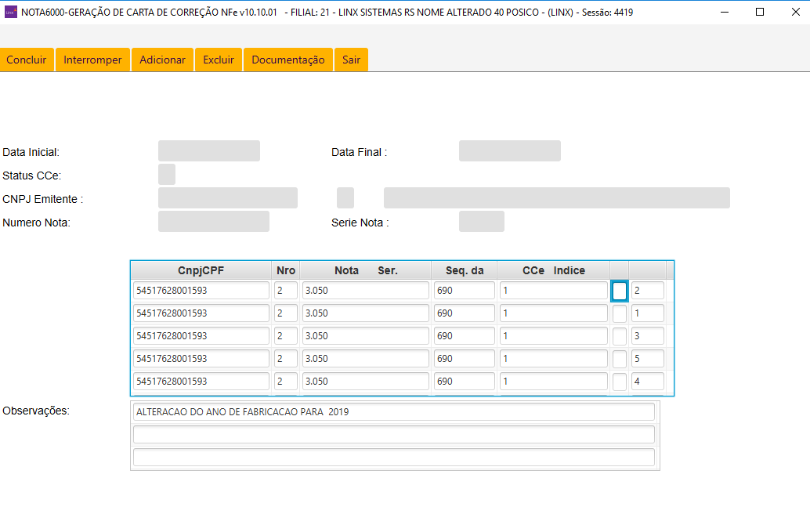Click the CnpjCPF cell in row with index 1
Viewport: 810px width, 532px height.
tap(201, 313)
